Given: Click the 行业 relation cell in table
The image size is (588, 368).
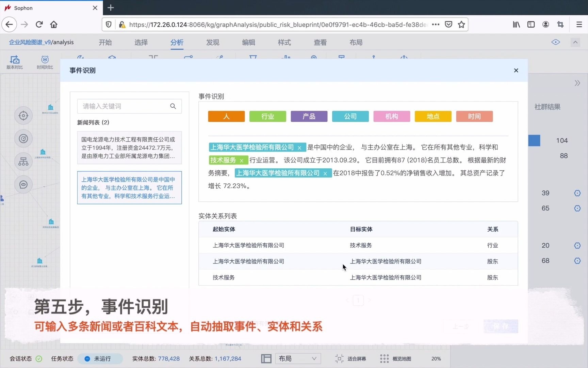Looking at the screenshot, I should [492, 245].
